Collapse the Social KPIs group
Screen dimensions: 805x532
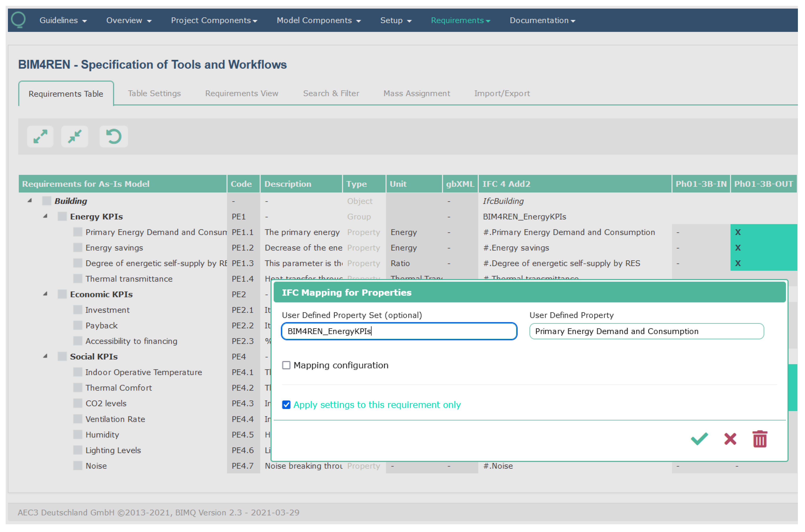tap(45, 356)
